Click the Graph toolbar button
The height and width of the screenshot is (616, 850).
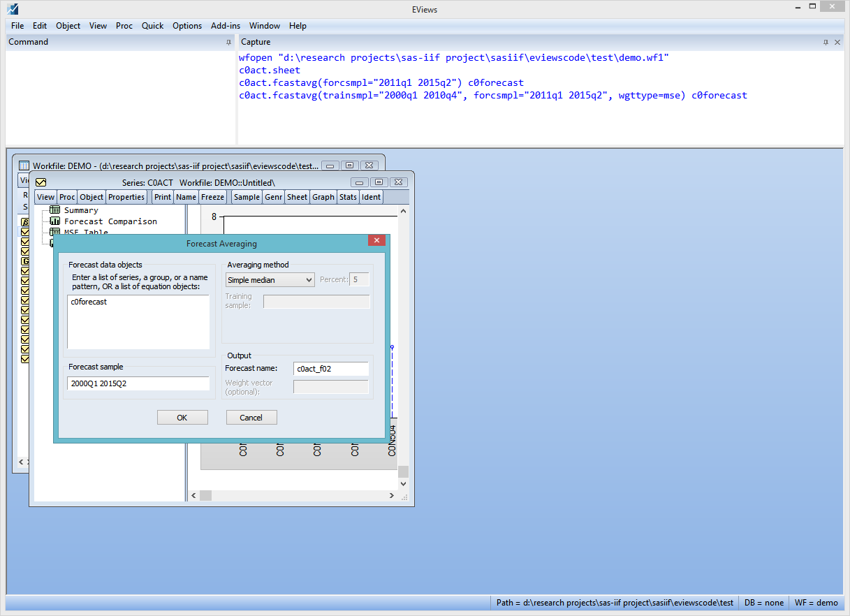click(323, 197)
